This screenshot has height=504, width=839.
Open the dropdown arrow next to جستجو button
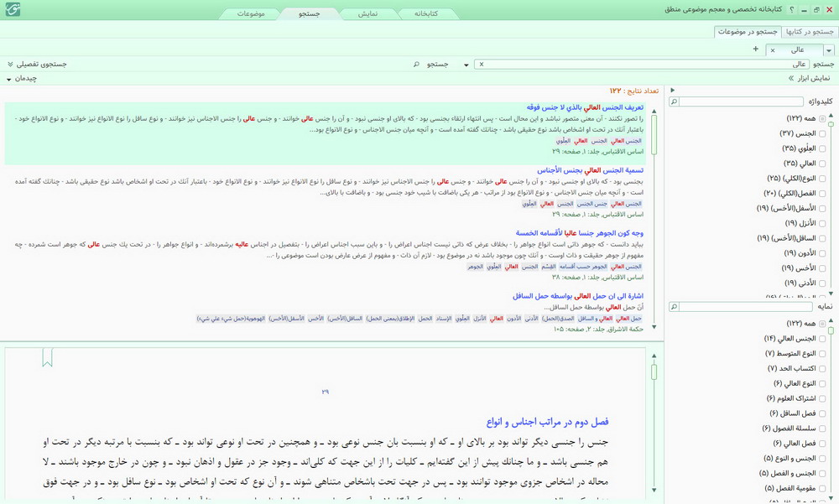tap(466, 65)
